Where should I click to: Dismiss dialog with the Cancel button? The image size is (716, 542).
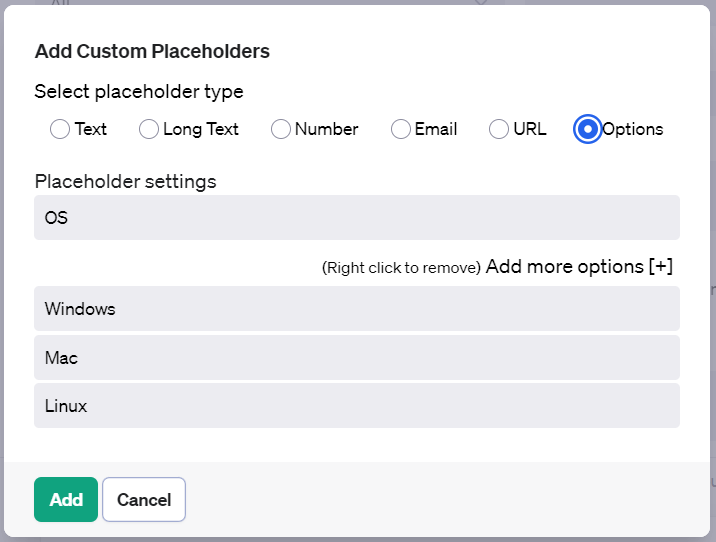[x=144, y=500]
